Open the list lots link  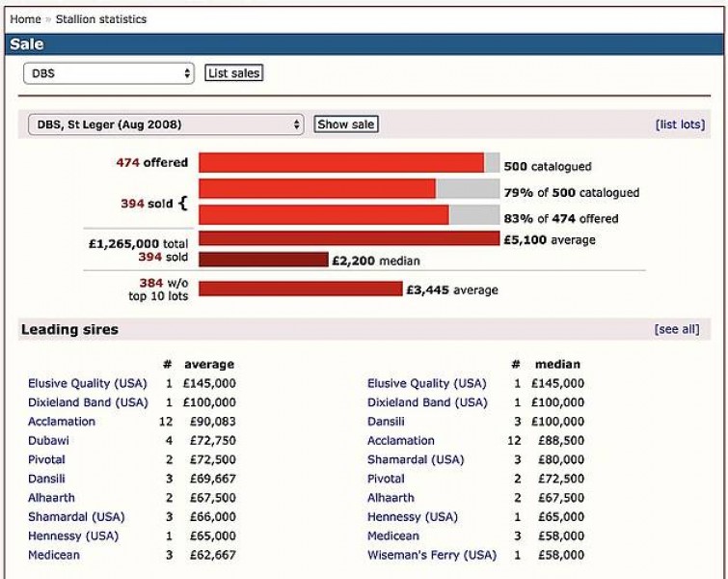point(680,124)
